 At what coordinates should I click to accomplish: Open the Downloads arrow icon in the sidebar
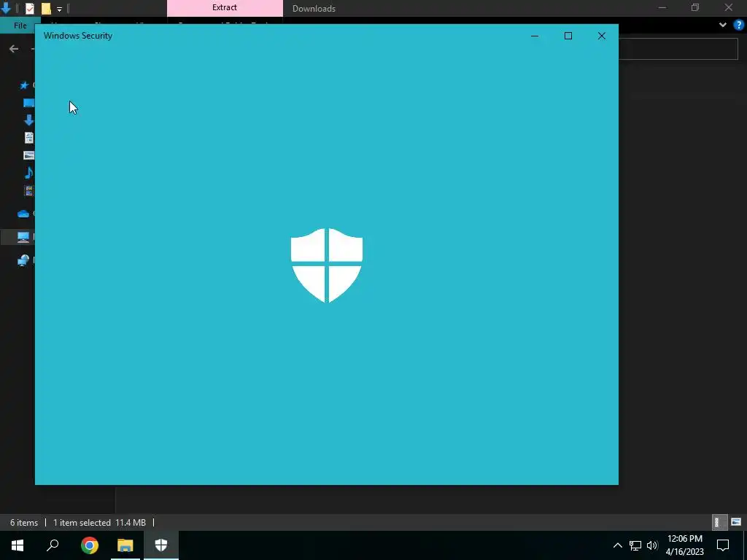click(x=28, y=120)
